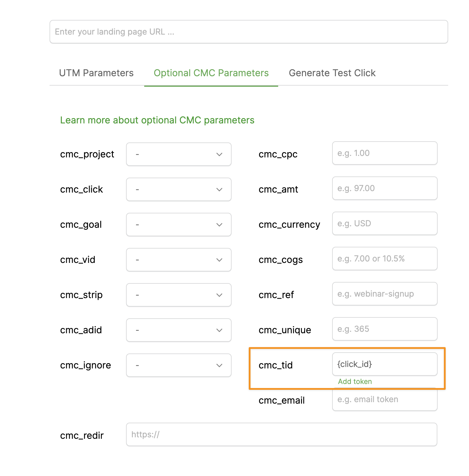Click the Add token link

pyautogui.click(x=355, y=381)
